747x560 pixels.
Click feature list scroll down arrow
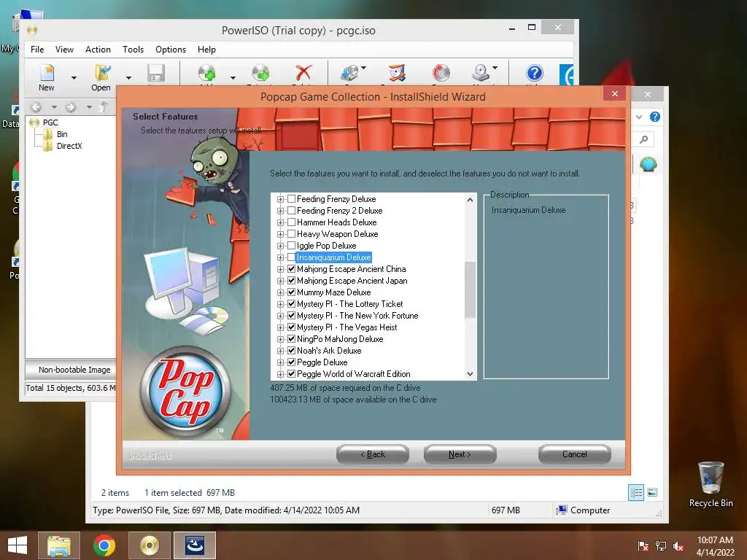click(470, 374)
